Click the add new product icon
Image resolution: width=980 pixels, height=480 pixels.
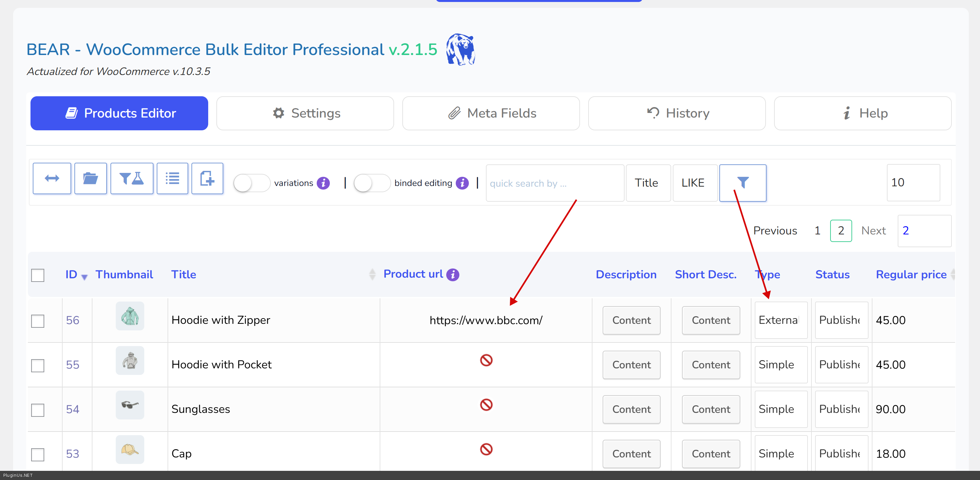point(207,179)
